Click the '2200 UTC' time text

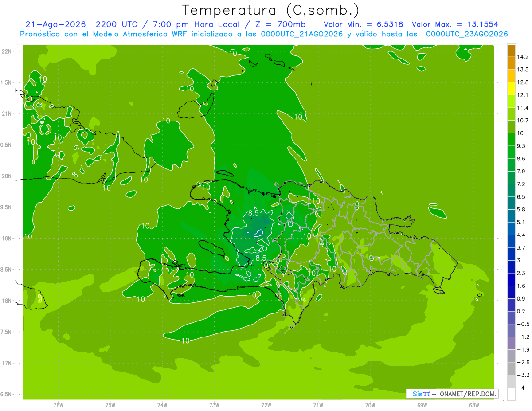pos(117,24)
